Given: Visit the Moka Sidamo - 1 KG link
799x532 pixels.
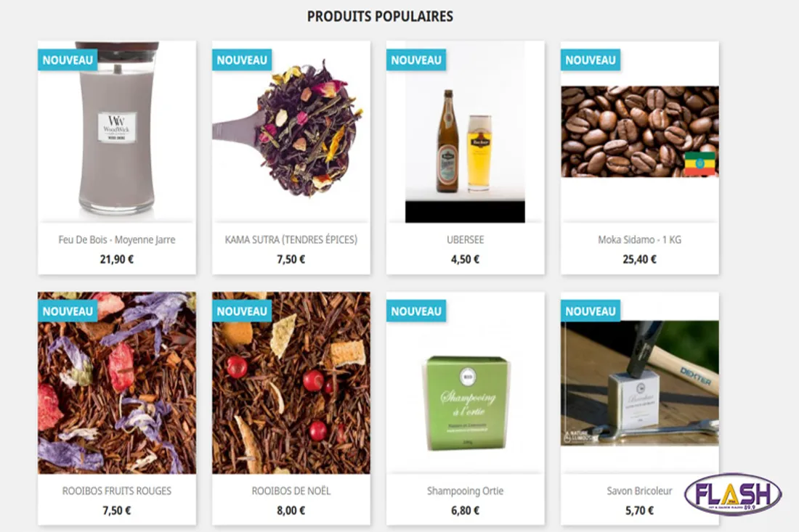Looking at the screenshot, I should click(639, 240).
